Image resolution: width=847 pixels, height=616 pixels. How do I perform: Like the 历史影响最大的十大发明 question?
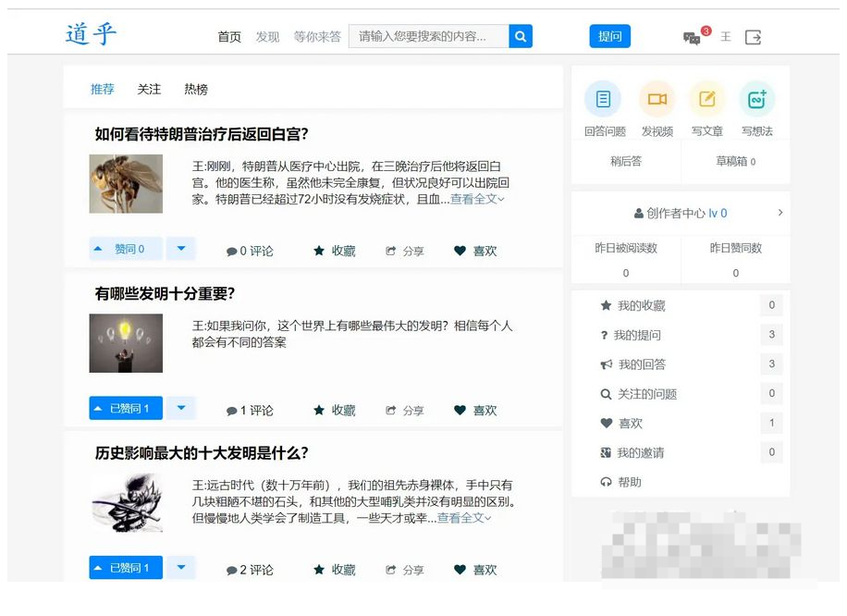tap(475, 570)
